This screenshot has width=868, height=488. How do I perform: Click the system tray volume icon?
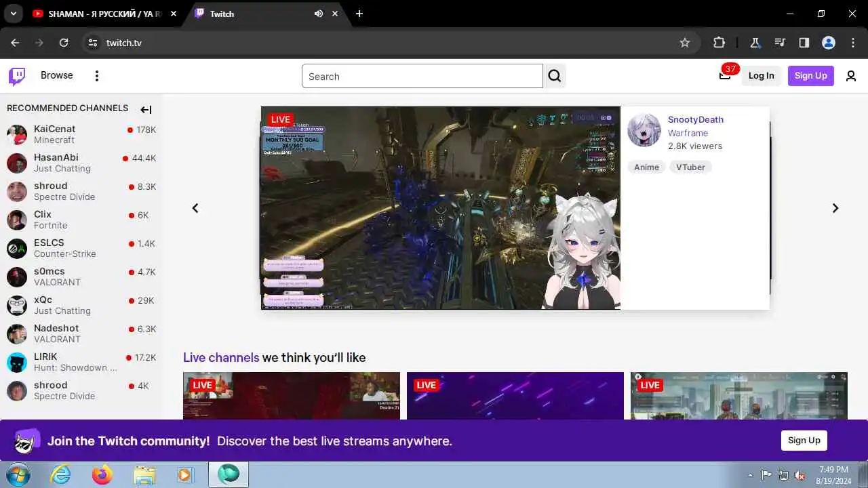800,475
